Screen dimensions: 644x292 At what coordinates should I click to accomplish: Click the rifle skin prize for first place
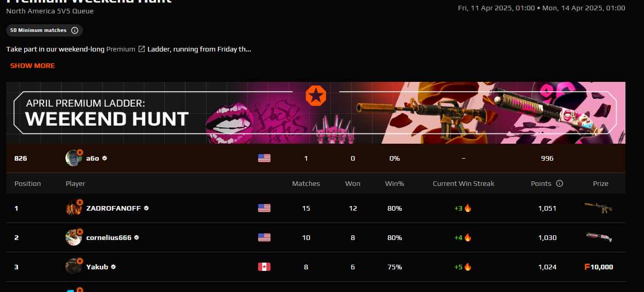pyautogui.click(x=599, y=208)
